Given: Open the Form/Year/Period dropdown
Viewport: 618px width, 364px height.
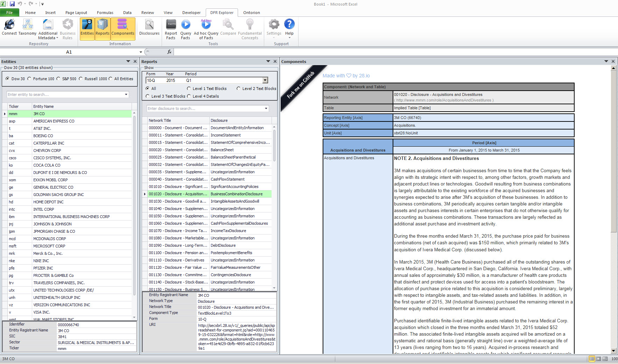Looking at the screenshot, I should pos(265,80).
